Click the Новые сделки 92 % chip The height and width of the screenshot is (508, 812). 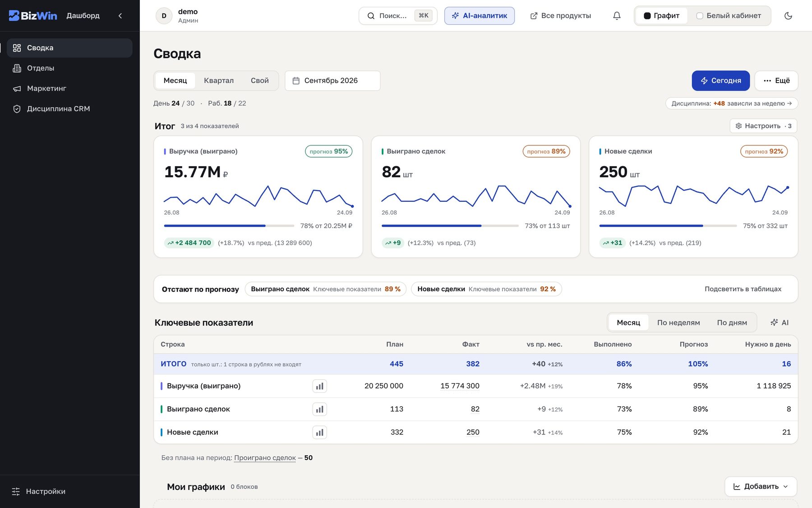pyautogui.click(x=486, y=289)
